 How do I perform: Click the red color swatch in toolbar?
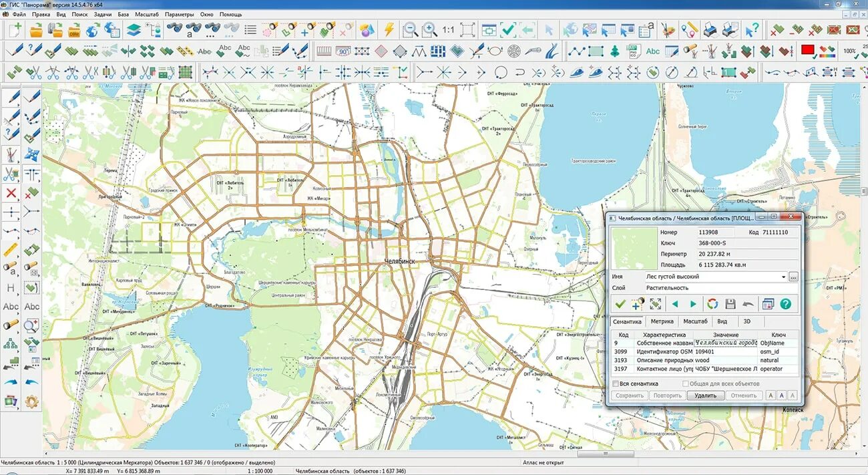tap(808, 50)
